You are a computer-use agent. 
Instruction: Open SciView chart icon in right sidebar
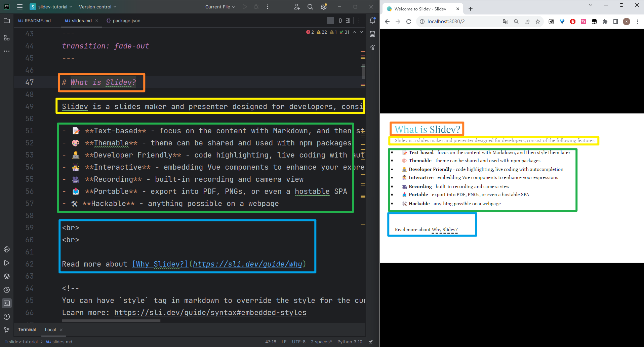coord(372,47)
